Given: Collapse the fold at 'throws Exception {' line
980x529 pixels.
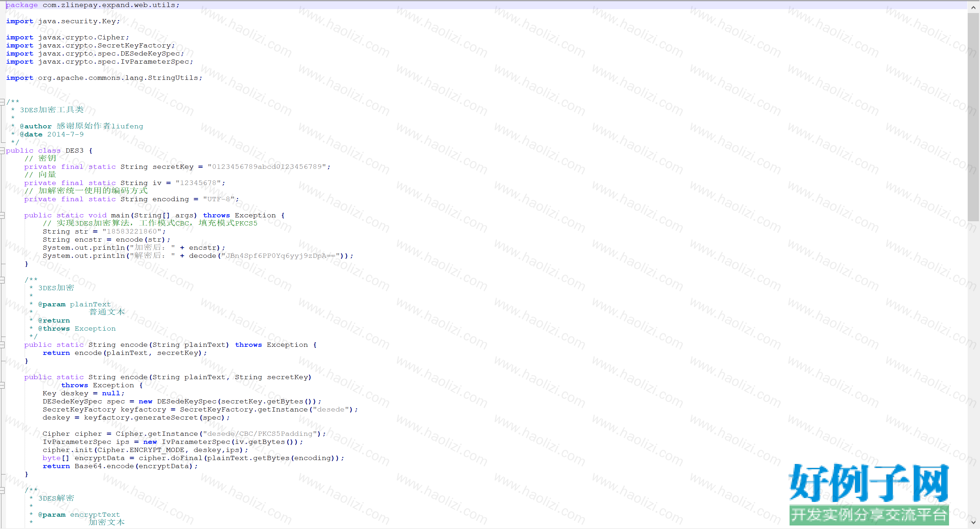Looking at the screenshot, I should pyautogui.click(x=2, y=385).
